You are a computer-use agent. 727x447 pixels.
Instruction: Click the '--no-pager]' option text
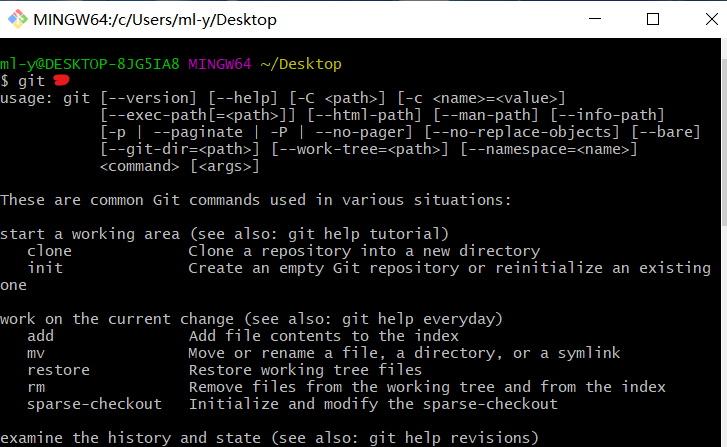point(364,132)
